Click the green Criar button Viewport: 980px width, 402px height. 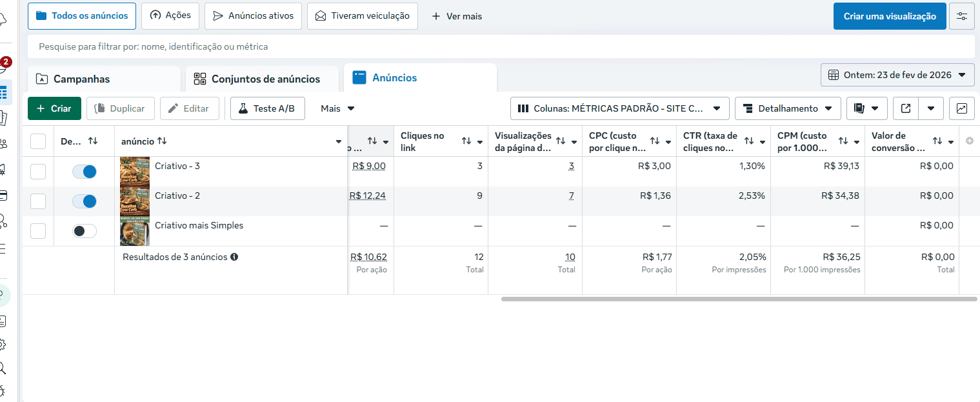[54, 108]
